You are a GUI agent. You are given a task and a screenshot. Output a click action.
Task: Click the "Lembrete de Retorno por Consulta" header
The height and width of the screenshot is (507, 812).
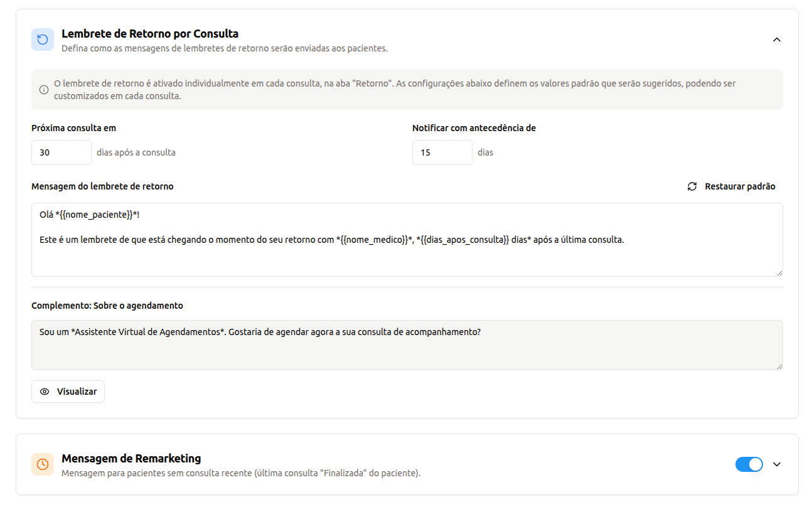(151, 34)
